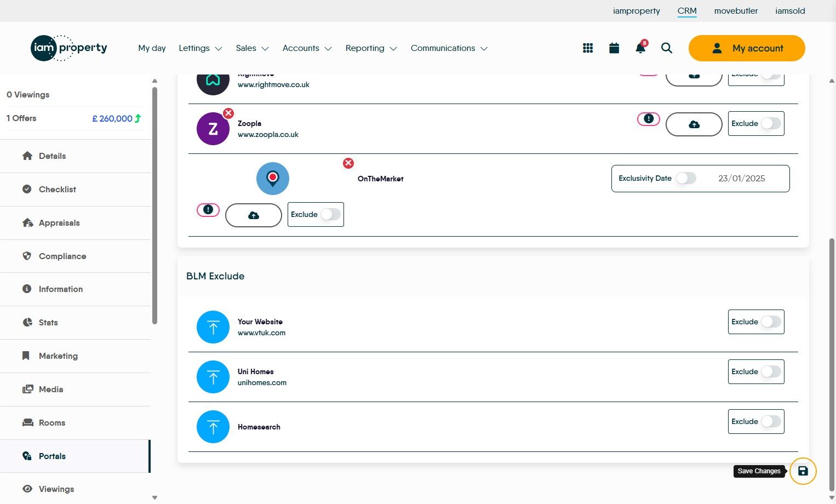Switch to CRM top link

coord(687,11)
